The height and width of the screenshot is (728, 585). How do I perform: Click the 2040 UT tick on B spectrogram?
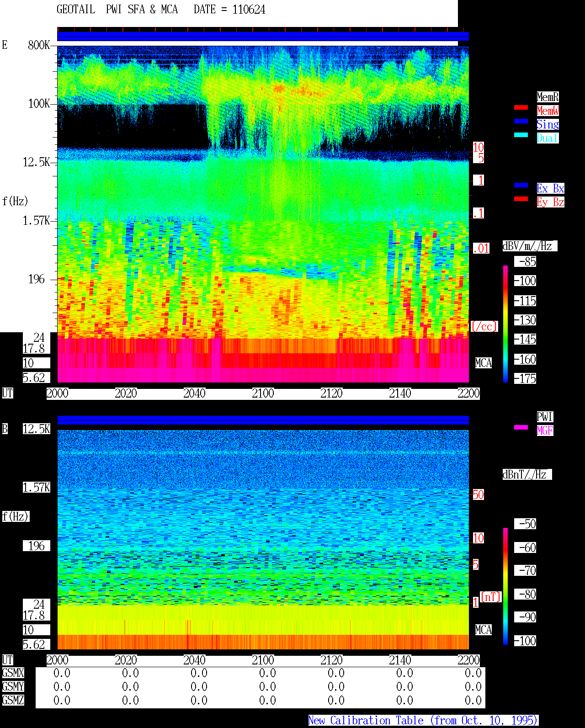coord(195,660)
